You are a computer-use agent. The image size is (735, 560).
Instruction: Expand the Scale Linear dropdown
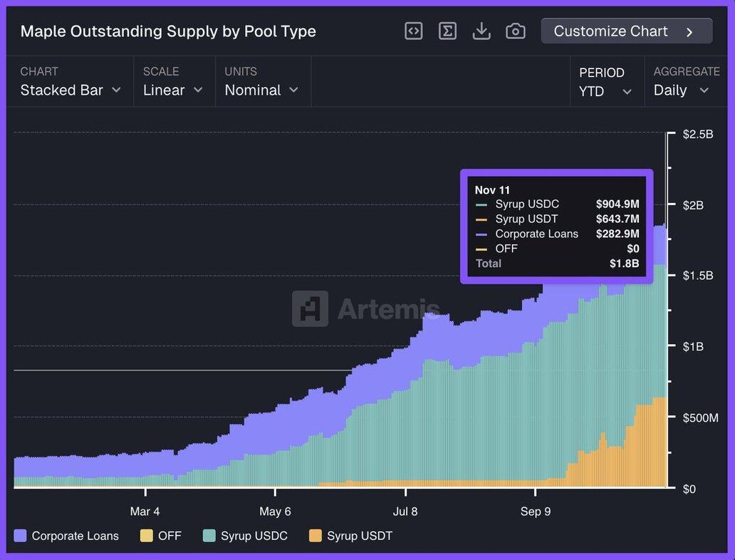pyautogui.click(x=173, y=90)
